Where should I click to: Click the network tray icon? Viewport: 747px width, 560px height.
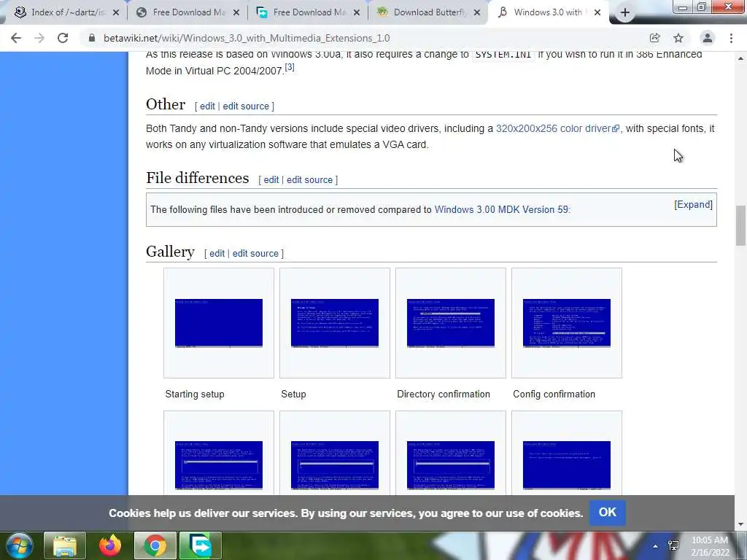point(673,545)
